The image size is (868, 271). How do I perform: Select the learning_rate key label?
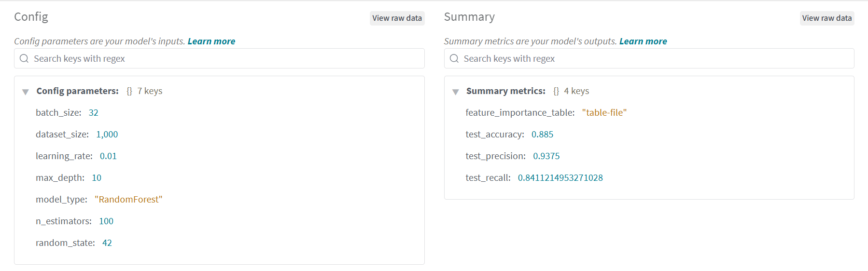click(64, 156)
